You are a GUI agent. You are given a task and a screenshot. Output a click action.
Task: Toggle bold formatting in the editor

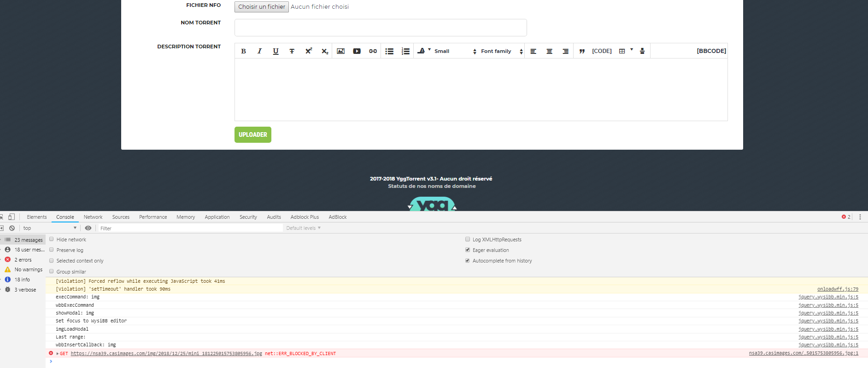tap(243, 51)
